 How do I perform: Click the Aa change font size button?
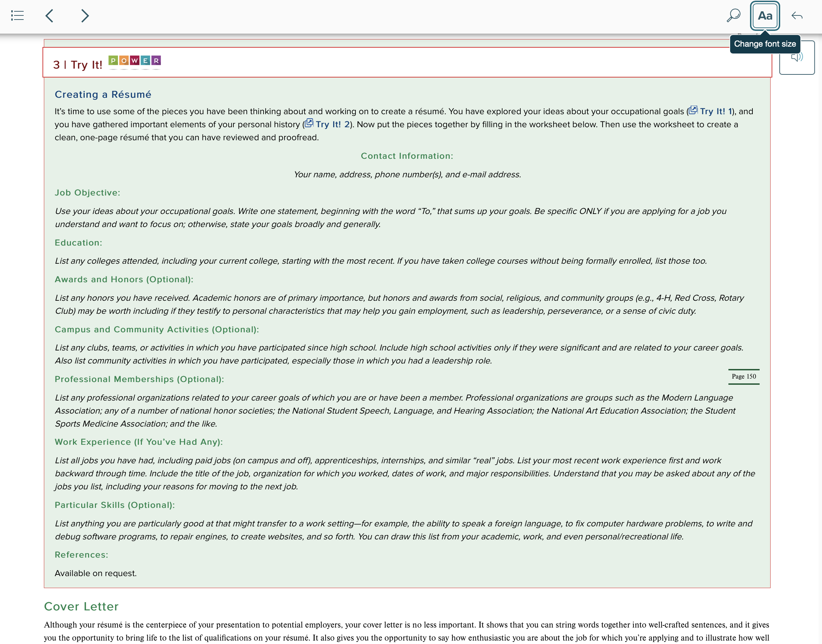click(x=765, y=16)
